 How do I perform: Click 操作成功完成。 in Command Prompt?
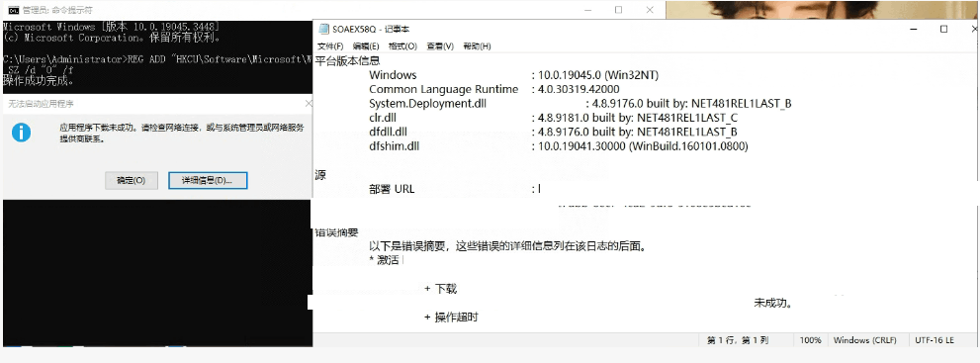pyautogui.click(x=39, y=81)
